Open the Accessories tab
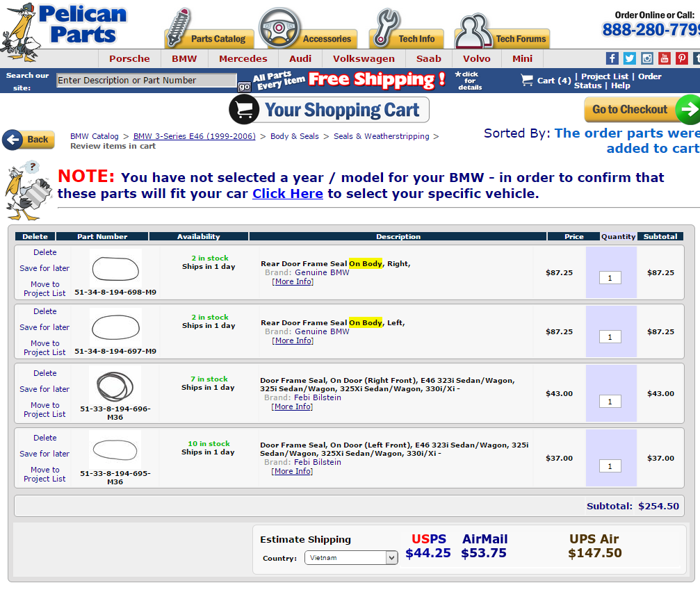The width and height of the screenshot is (700, 592). (313, 38)
